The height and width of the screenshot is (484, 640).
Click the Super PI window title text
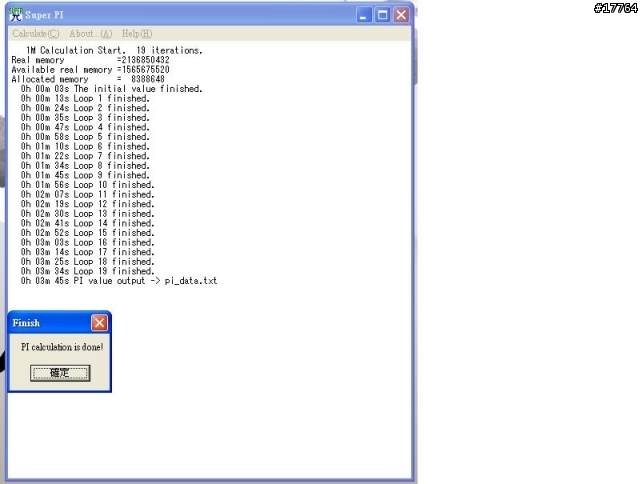pos(44,15)
